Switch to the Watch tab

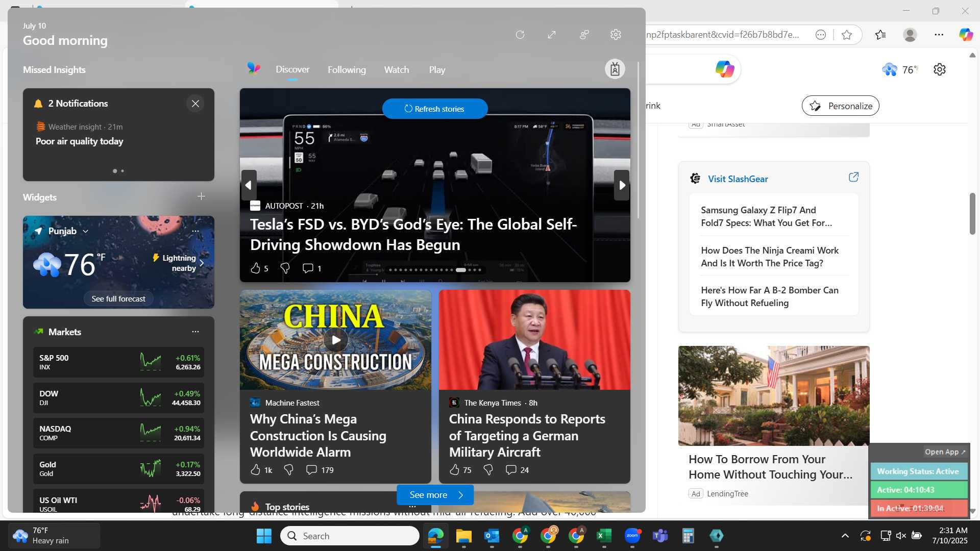(397, 70)
